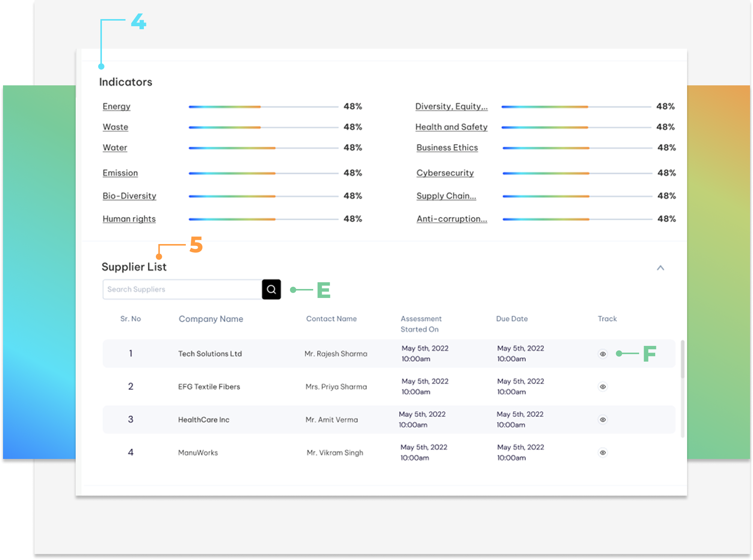Open the Waste indicator link
The width and height of the screenshot is (753, 560).
115,127
